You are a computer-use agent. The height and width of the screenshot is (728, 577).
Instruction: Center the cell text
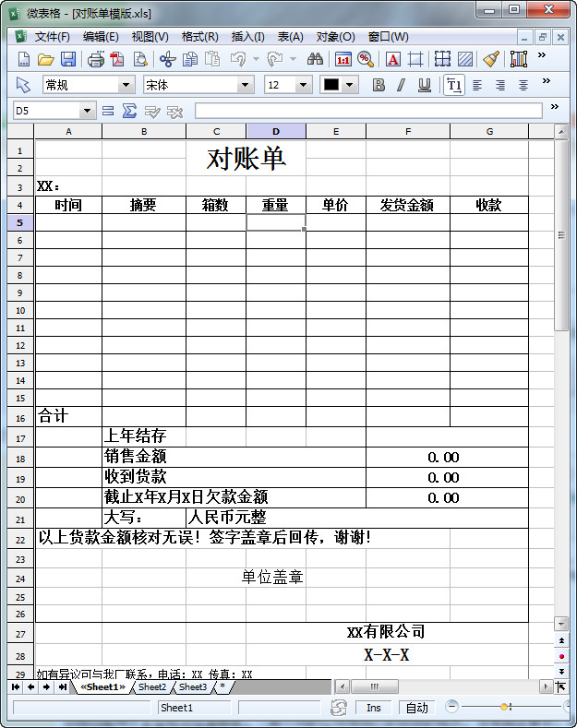(x=523, y=85)
